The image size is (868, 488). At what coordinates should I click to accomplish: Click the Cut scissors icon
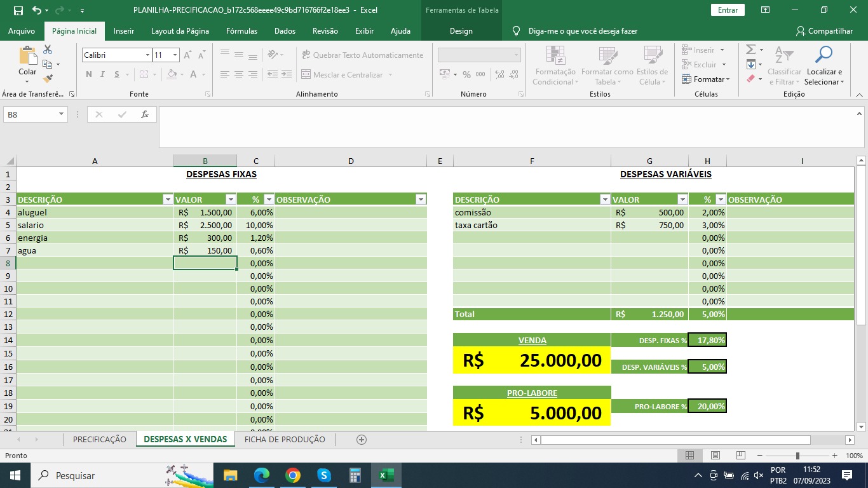coord(48,50)
